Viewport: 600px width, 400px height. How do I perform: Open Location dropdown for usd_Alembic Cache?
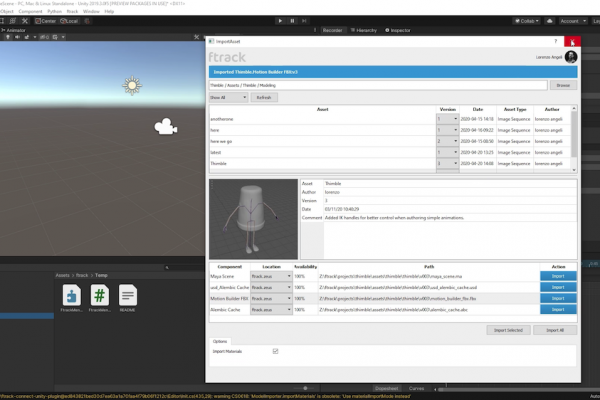[x=271, y=287]
